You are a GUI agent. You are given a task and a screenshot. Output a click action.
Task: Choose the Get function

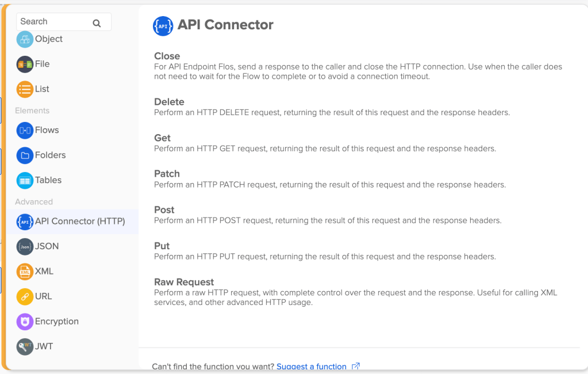[x=163, y=138]
